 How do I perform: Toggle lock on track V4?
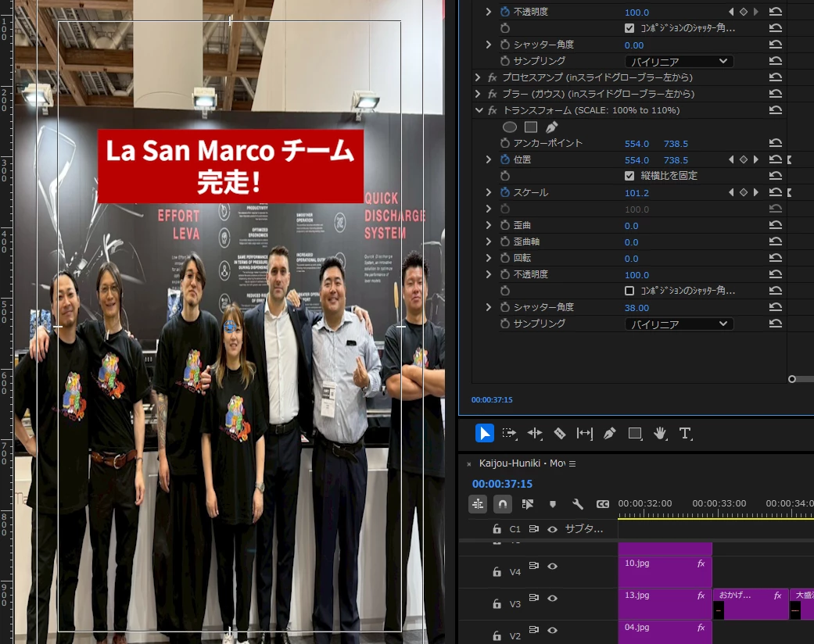tap(497, 572)
